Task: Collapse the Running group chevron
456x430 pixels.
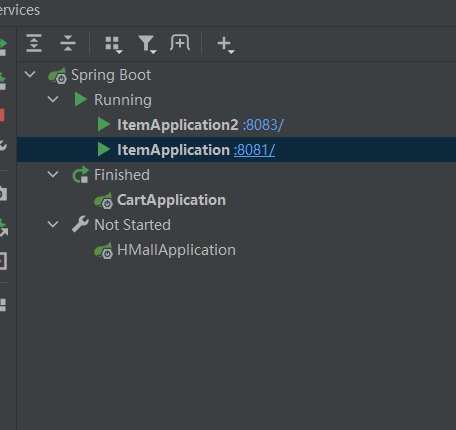Action: [53, 99]
